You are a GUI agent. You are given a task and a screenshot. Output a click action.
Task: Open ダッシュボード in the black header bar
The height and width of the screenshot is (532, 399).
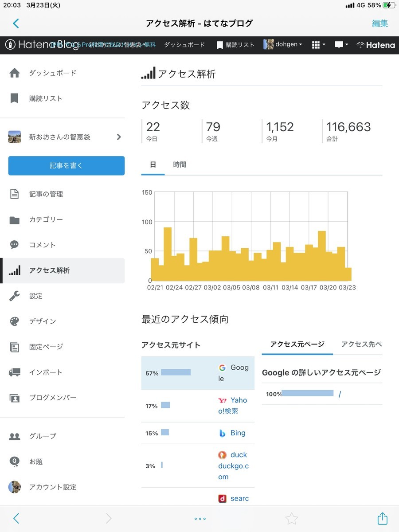185,45
